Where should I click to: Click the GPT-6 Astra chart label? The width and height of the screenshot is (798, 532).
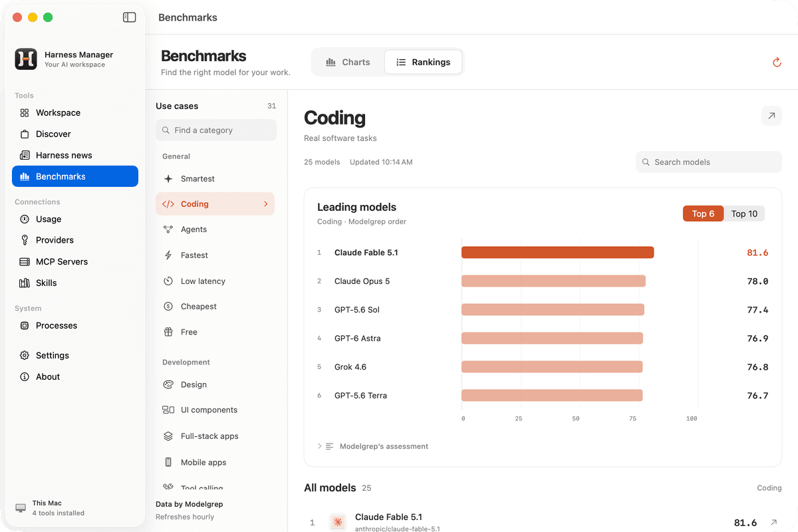click(358, 338)
